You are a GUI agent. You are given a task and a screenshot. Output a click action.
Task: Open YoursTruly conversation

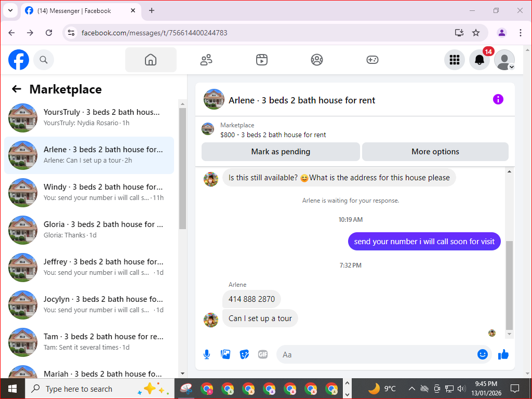pos(89,118)
